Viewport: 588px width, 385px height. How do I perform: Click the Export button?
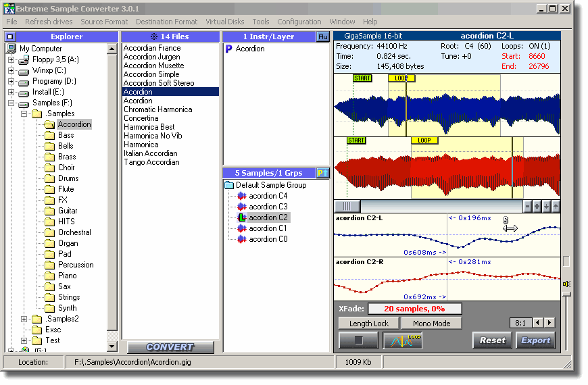click(535, 340)
